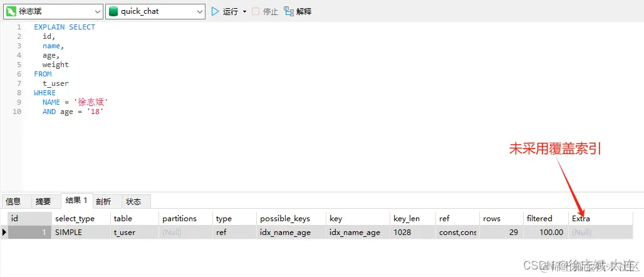Click the 解释 explain button
Image resolution: width=644 pixels, height=277 pixels.
click(x=298, y=11)
